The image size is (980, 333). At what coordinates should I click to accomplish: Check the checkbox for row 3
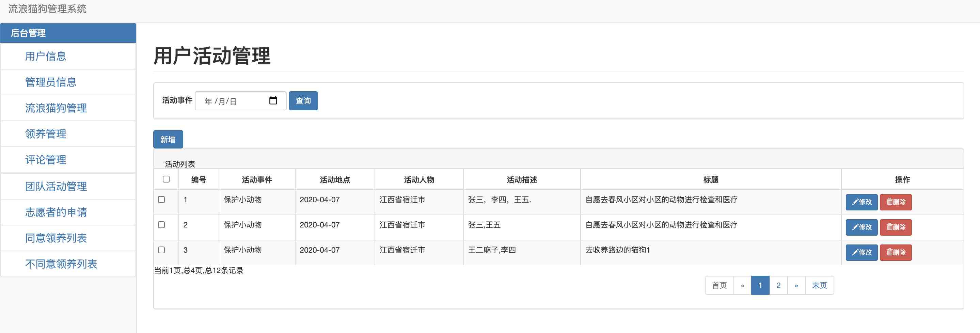point(161,250)
